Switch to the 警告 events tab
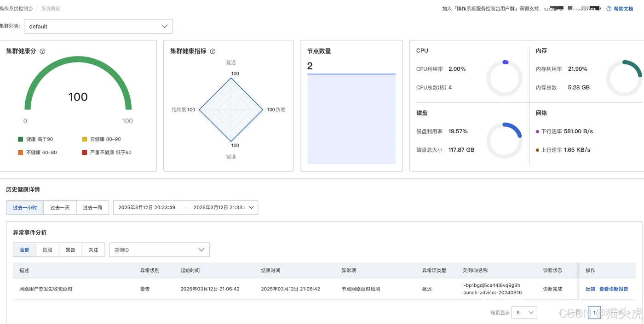 70,250
